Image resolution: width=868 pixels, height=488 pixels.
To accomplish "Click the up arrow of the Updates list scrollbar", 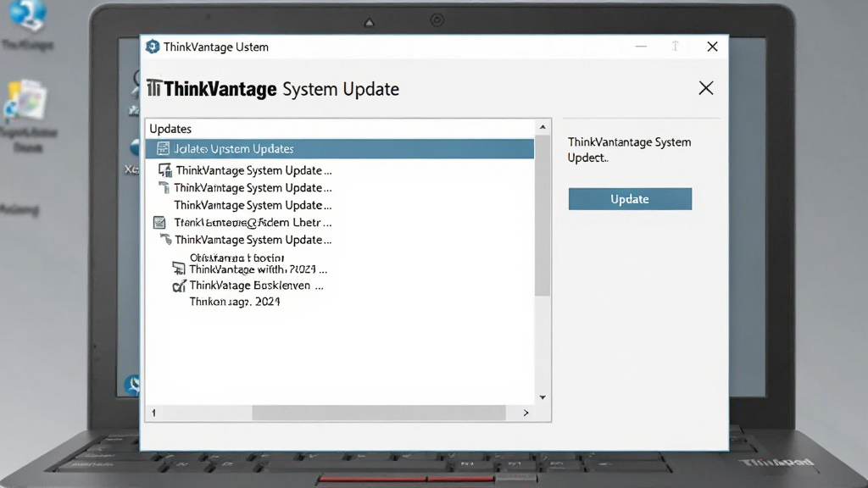I will (x=542, y=127).
